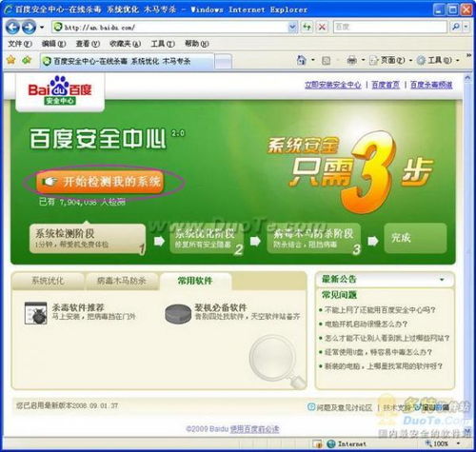Click the page scrollbar up arrow
Viewport: 476px width, 452px height.
467,78
